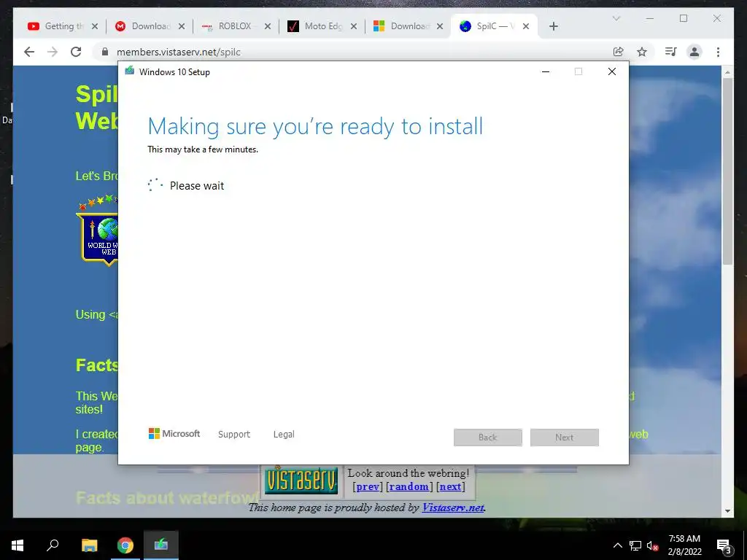The width and height of the screenshot is (747, 560).
Task: Follow the webring [random] link
Action: click(409, 486)
